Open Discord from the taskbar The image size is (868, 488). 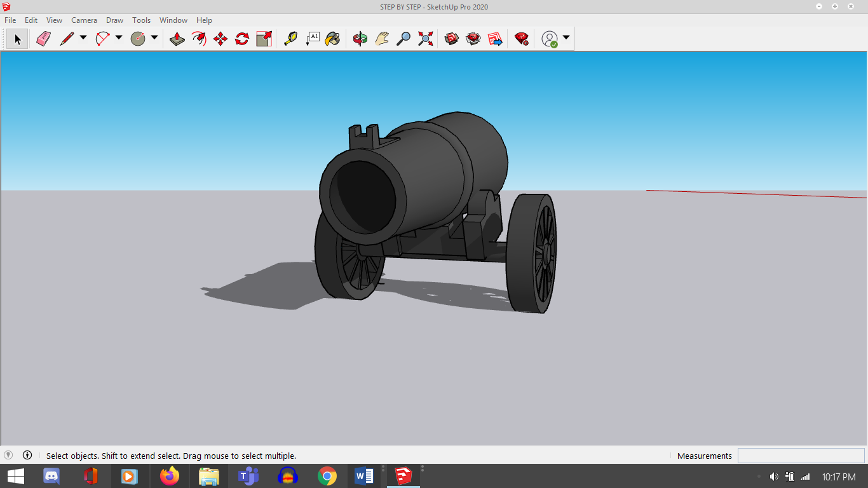(x=51, y=476)
